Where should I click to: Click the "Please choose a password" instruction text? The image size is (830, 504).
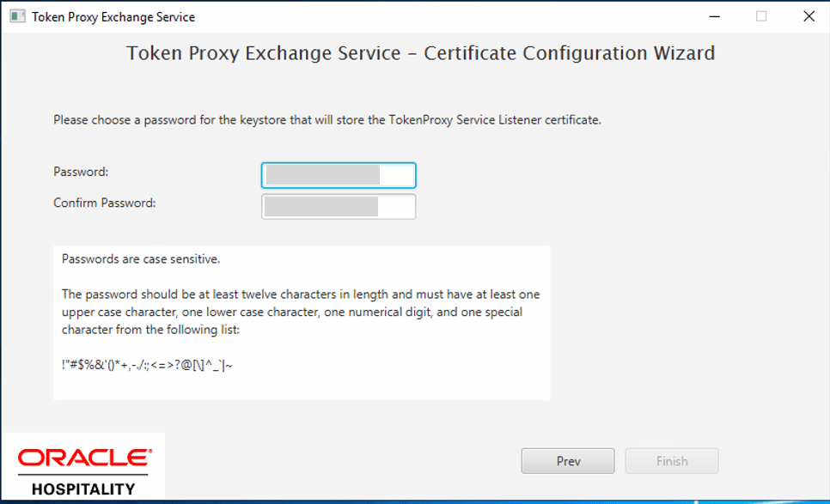pyautogui.click(x=327, y=120)
